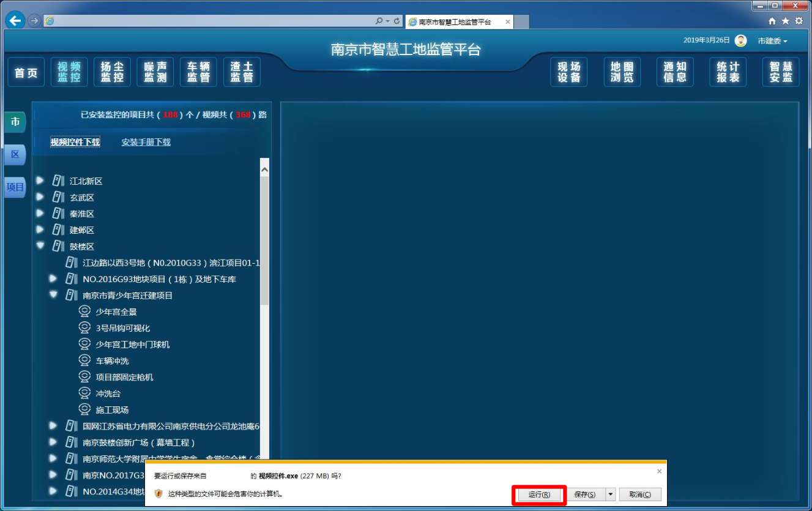Open 噪声监测 module
Viewport: 812px width, 511px height.
(x=155, y=72)
